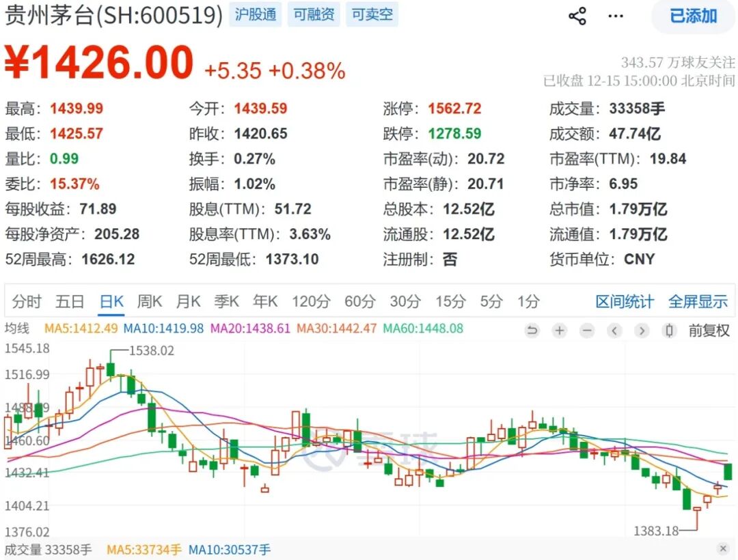Switch to the 120分 interval tab
Viewport: 738px width, 560px height.
311,301
